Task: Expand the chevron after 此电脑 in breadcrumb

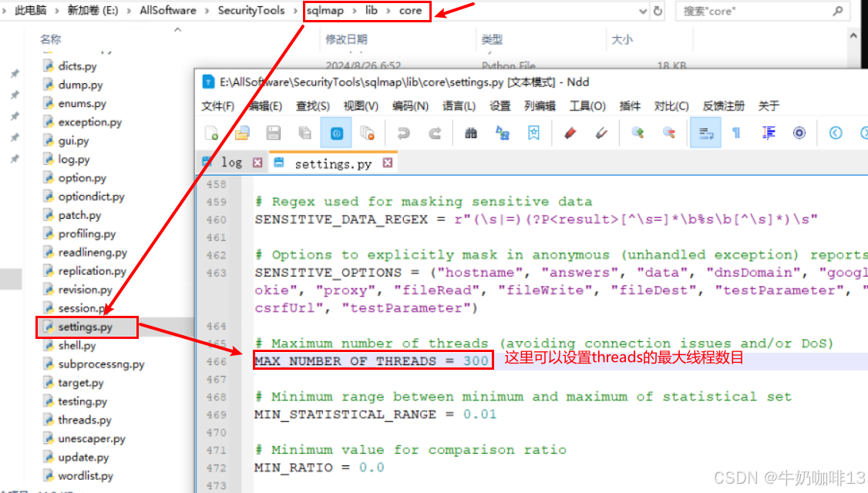Action: coord(57,11)
